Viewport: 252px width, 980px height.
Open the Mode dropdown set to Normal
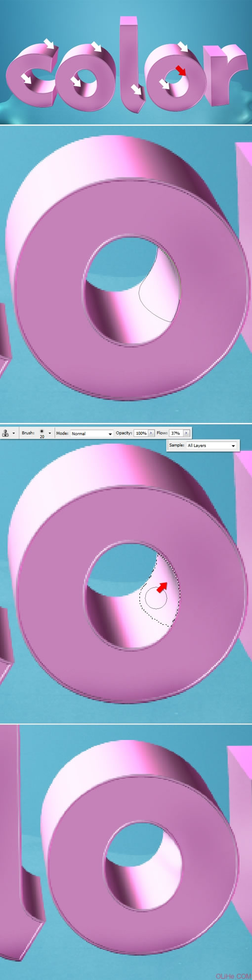(91, 433)
